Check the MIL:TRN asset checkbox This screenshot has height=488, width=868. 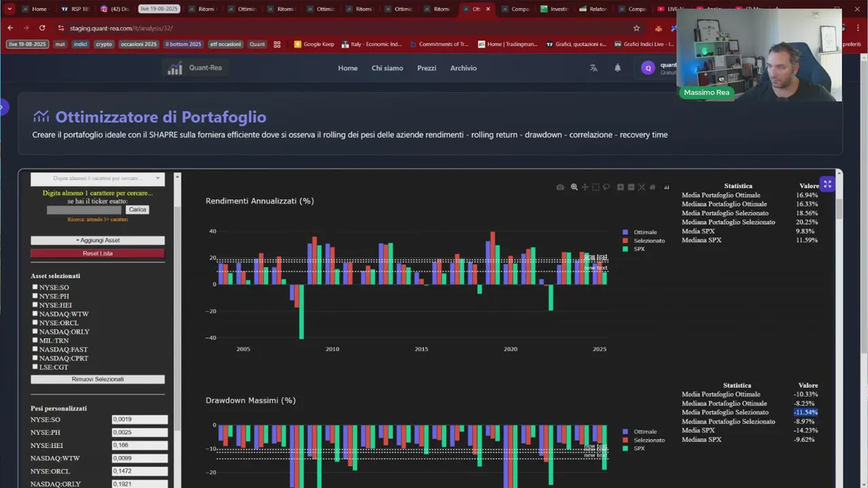(35, 340)
